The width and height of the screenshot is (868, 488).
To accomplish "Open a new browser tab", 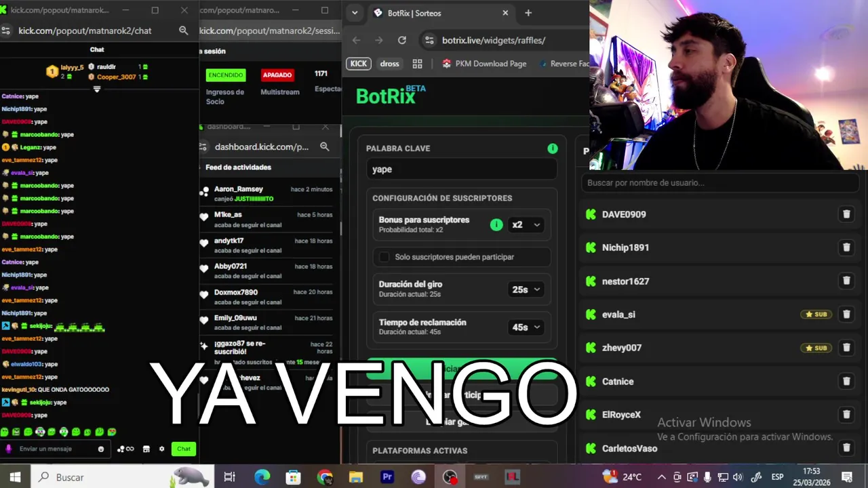I will pyautogui.click(x=528, y=13).
